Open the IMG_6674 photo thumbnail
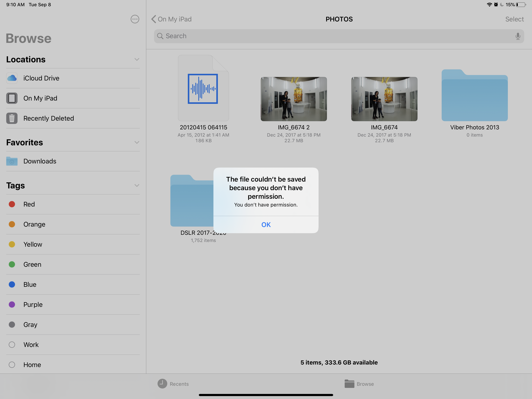 click(384, 99)
